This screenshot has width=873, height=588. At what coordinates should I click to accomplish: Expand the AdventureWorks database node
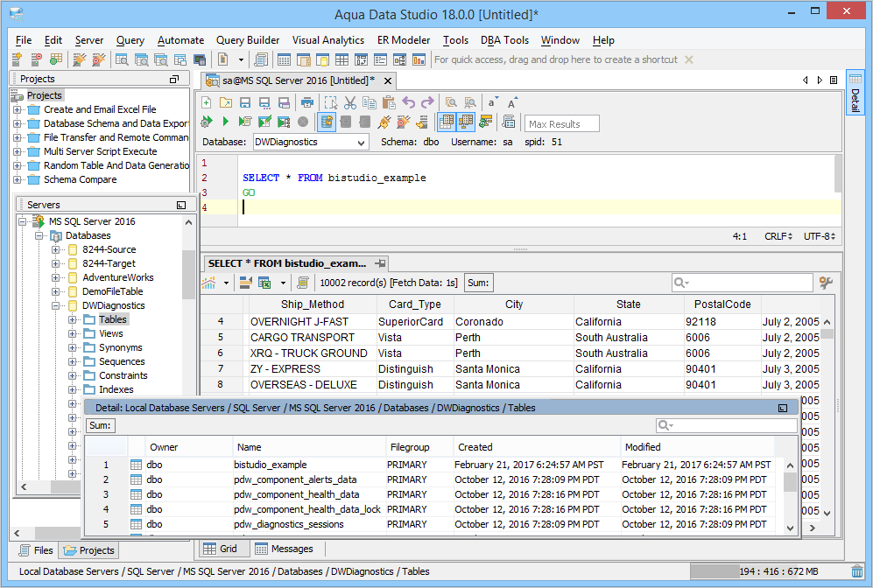coord(57,277)
